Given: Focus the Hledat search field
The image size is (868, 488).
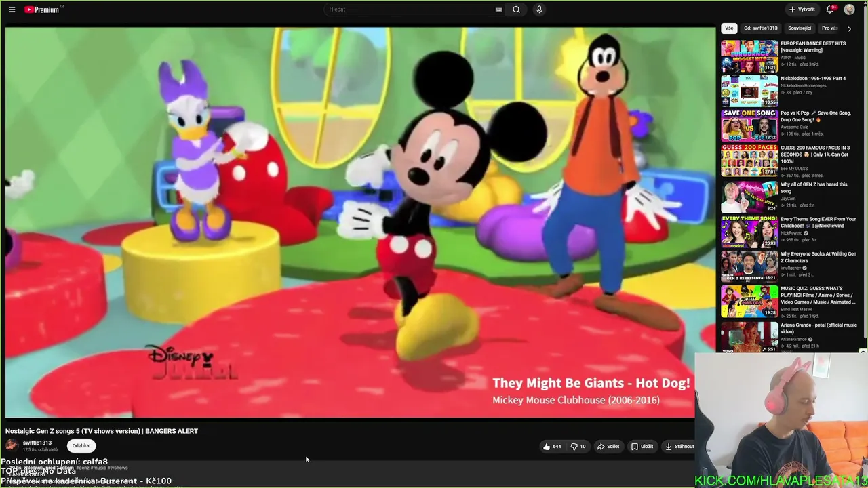Looking at the screenshot, I should click(x=410, y=9).
